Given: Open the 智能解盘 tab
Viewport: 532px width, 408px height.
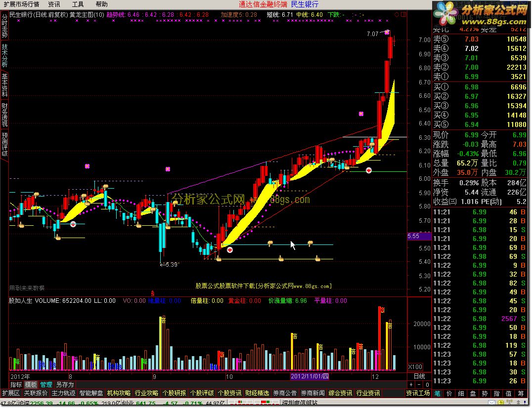Looking at the screenshot, I should click(x=91, y=393).
